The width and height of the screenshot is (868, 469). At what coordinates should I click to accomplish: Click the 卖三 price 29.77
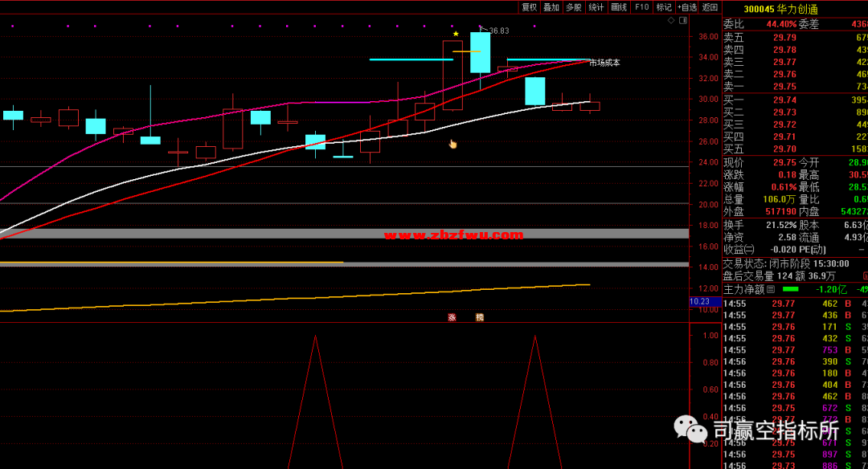click(784, 62)
